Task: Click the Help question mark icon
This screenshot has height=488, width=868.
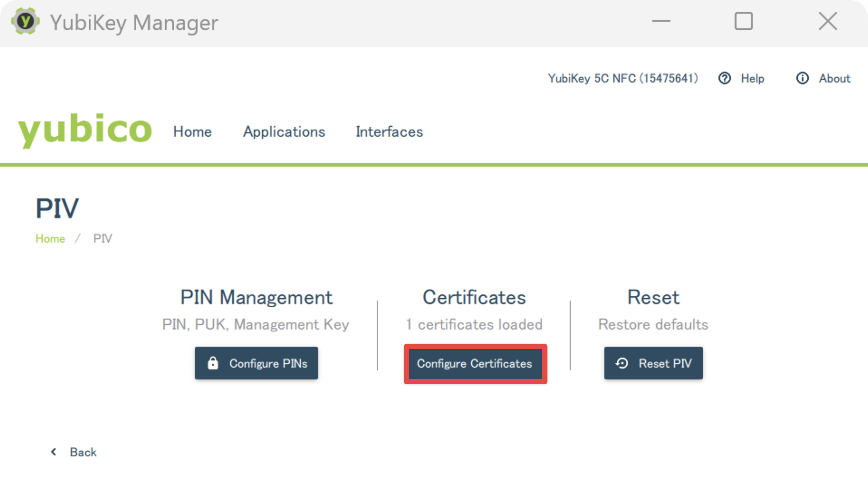Action: 724,78
